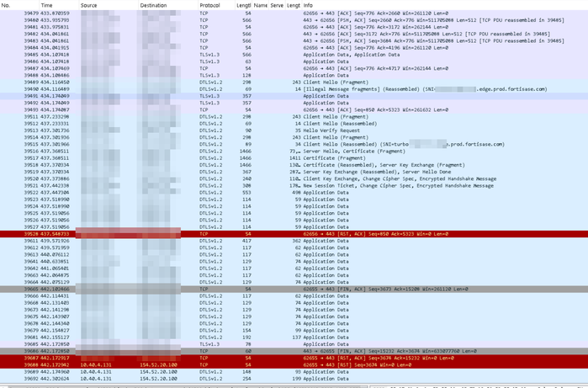
Task: Select packet 39490 Illegal Message fragments row
Action: click(294, 89)
